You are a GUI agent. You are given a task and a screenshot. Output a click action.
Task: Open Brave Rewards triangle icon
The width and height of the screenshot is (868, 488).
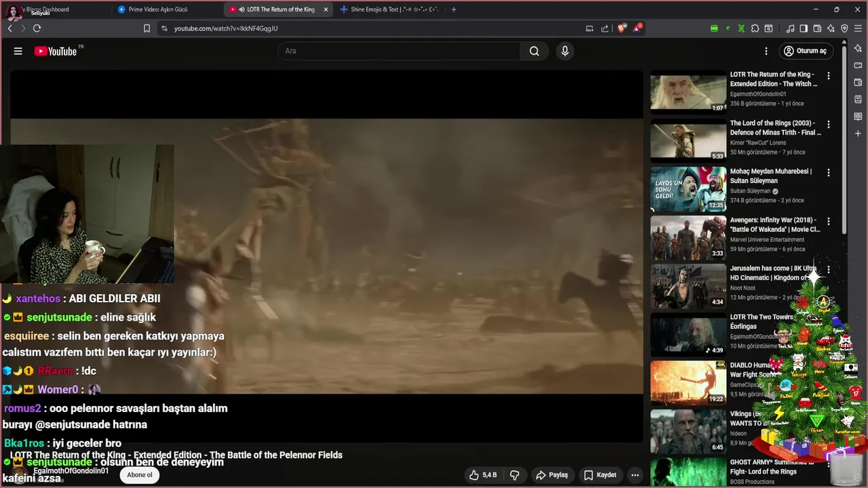point(637,28)
